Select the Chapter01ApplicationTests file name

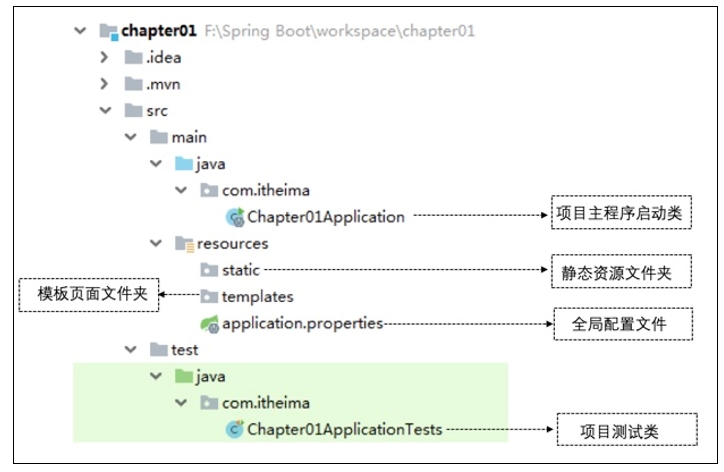(344, 430)
